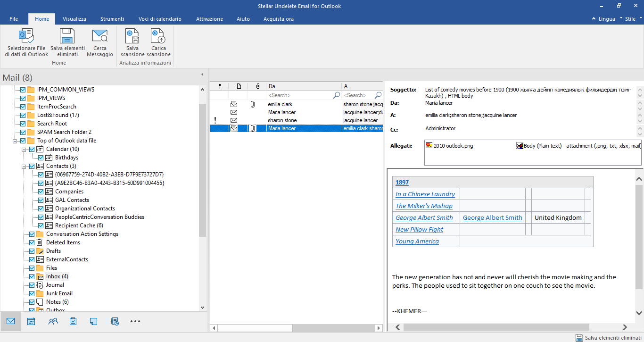Click attachment paperclip in emilia clark row

[x=253, y=104]
